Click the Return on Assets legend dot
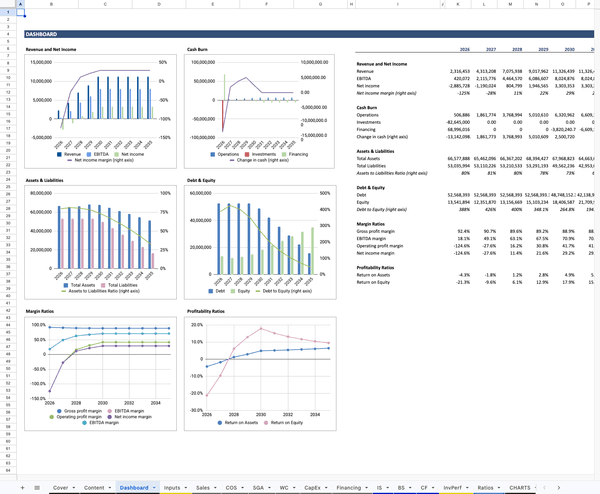600x494 pixels. click(x=219, y=423)
